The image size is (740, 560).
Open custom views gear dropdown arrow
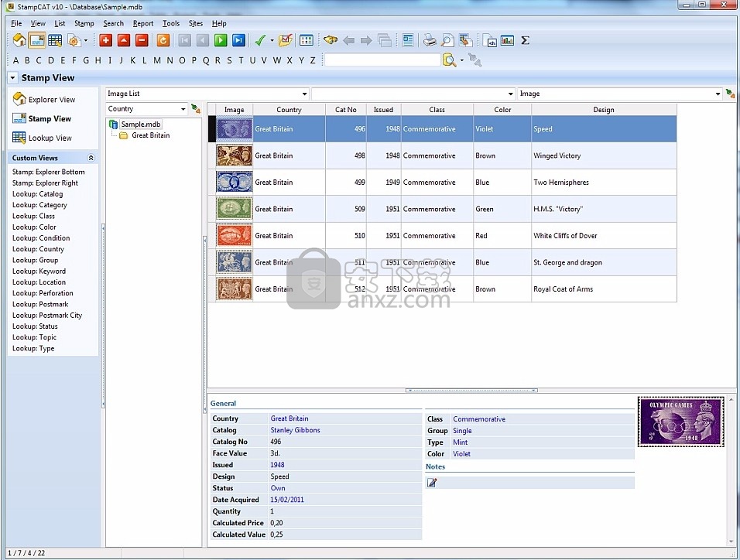click(x=85, y=40)
